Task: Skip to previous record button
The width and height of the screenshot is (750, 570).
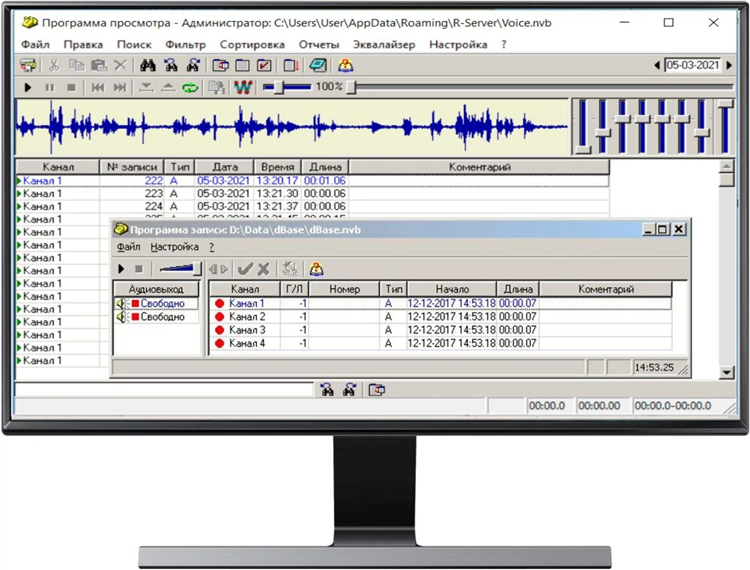Action: (x=98, y=88)
